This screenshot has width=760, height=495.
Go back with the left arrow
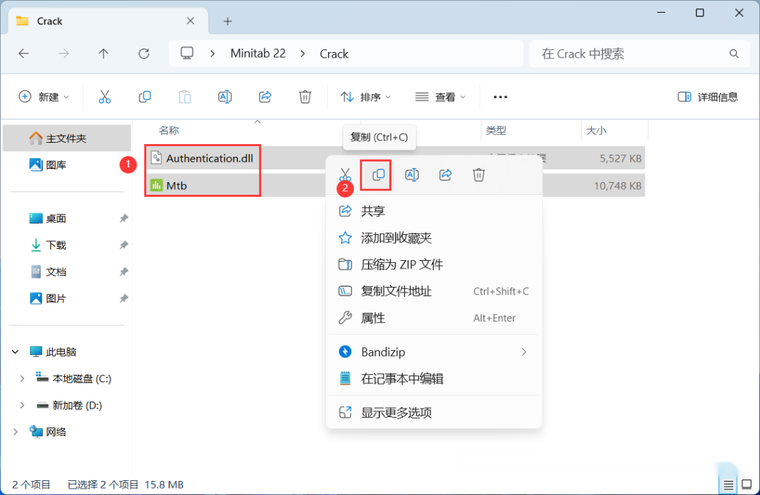coord(24,53)
